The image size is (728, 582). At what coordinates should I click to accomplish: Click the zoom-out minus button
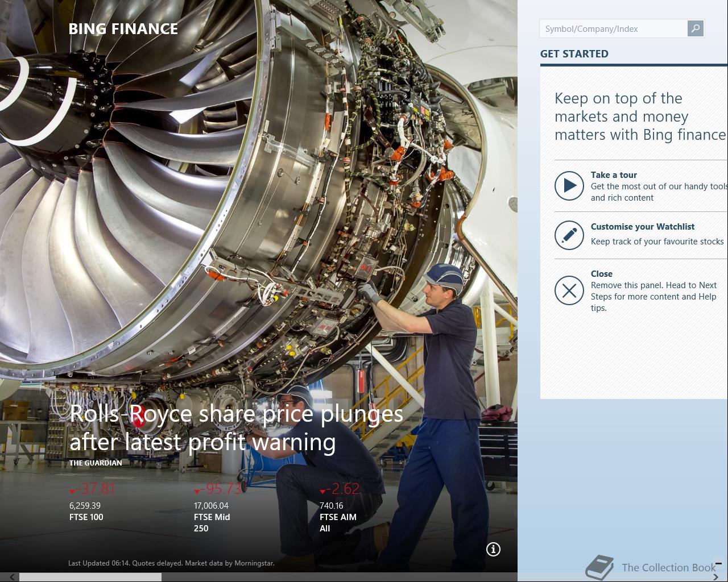pos(718,563)
